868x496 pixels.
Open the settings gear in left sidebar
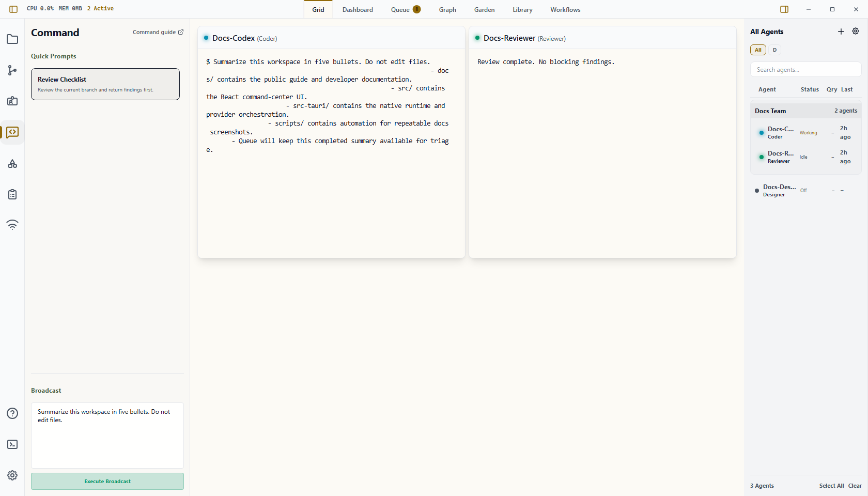[12, 475]
